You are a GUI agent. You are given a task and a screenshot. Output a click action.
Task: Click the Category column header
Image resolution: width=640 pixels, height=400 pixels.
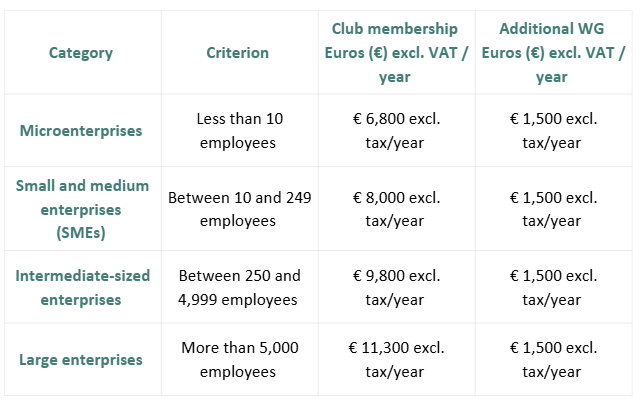click(81, 53)
